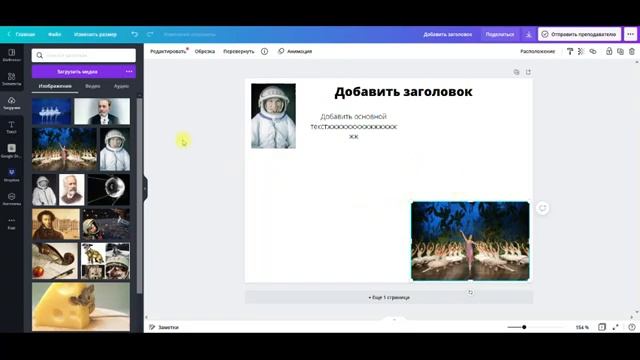
Task: Select the Crop option
Action: 205,51
